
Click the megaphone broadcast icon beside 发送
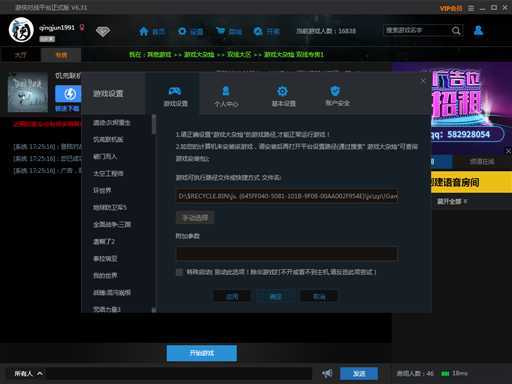pyautogui.click(x=327, y=373)
